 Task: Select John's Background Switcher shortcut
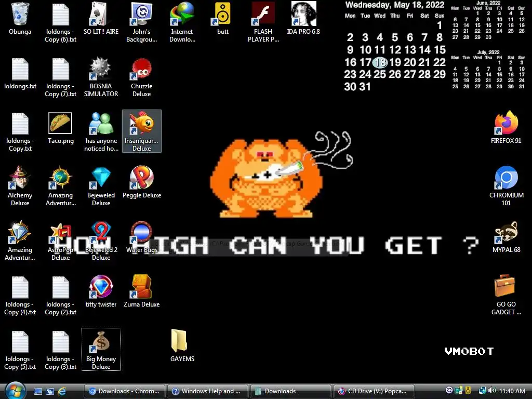(x=141, y=22)
